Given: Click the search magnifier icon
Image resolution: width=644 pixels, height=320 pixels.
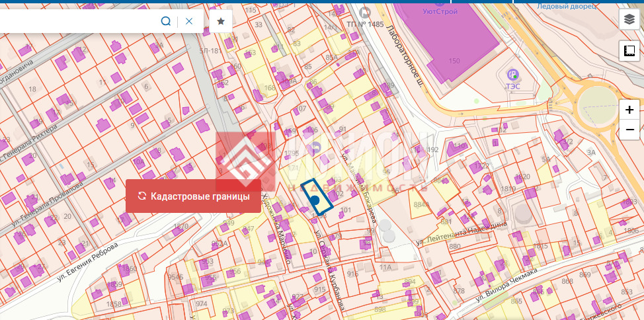Looking at the screenshot, I should (166, 21).
